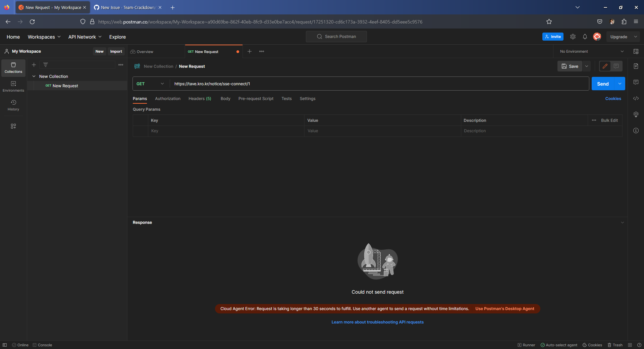
Task: Click the request URL input field
Action: (379, 84)
